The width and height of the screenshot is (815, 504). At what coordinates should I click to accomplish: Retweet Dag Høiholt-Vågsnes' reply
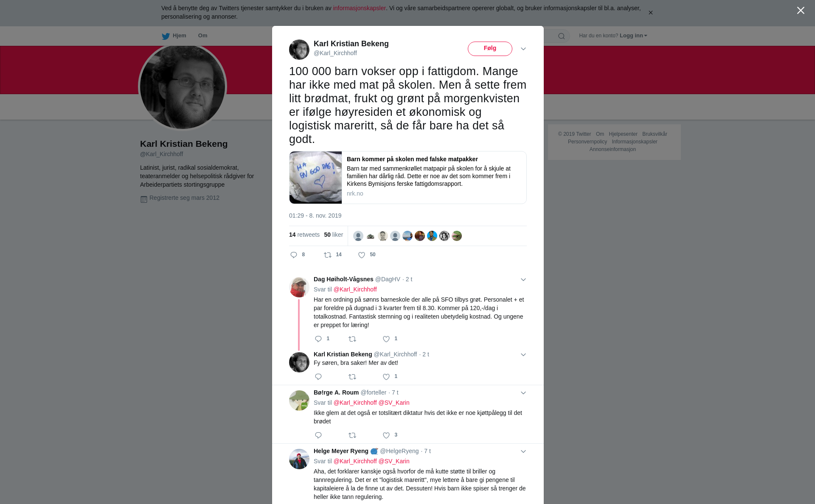pyautogui.click(x=352, y=339)
